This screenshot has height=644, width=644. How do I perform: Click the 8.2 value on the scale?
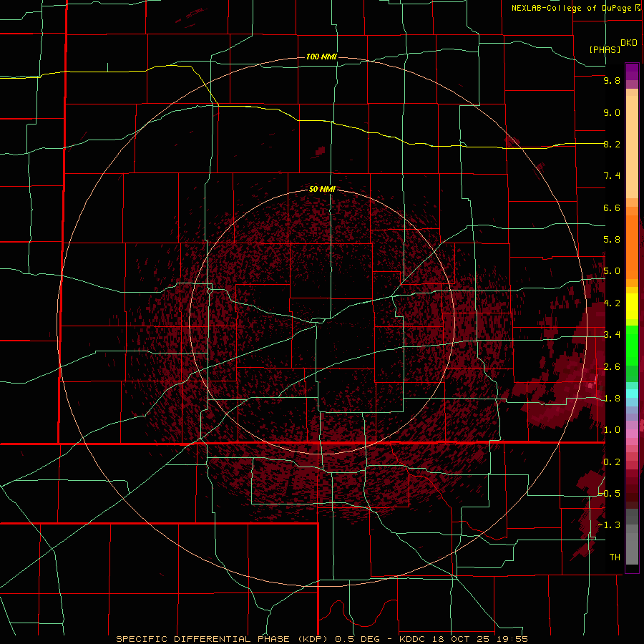tap(612, 144)
